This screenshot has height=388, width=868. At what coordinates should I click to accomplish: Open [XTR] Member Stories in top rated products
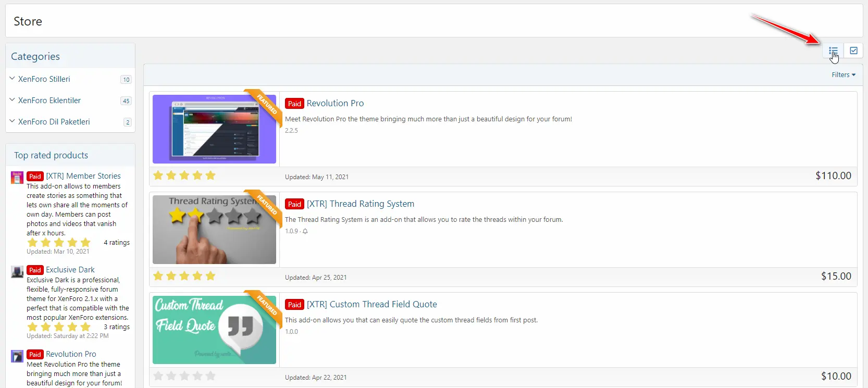[83, 176]
